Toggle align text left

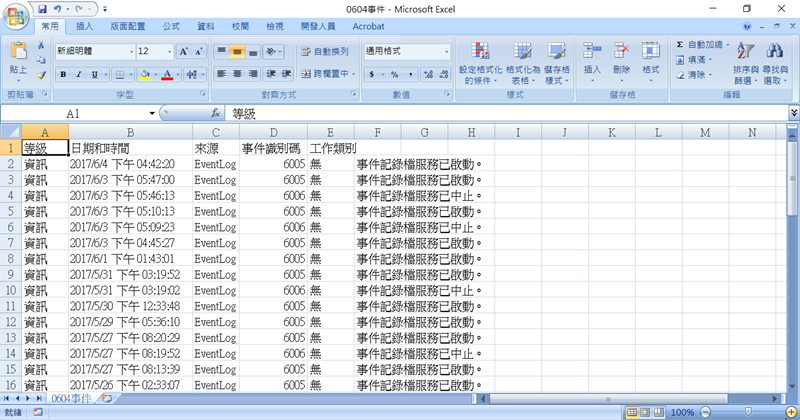pos(221,74)
